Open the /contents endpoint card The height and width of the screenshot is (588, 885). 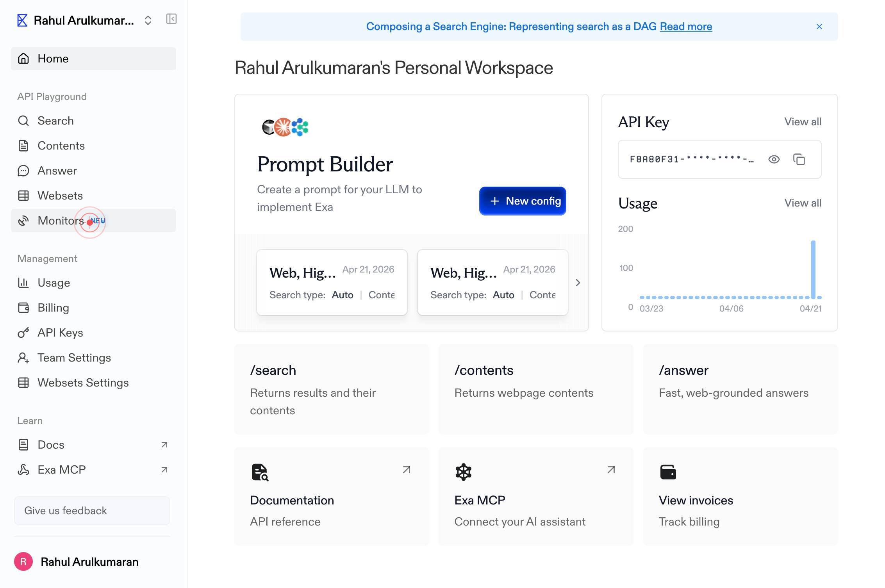pos(536,389)
